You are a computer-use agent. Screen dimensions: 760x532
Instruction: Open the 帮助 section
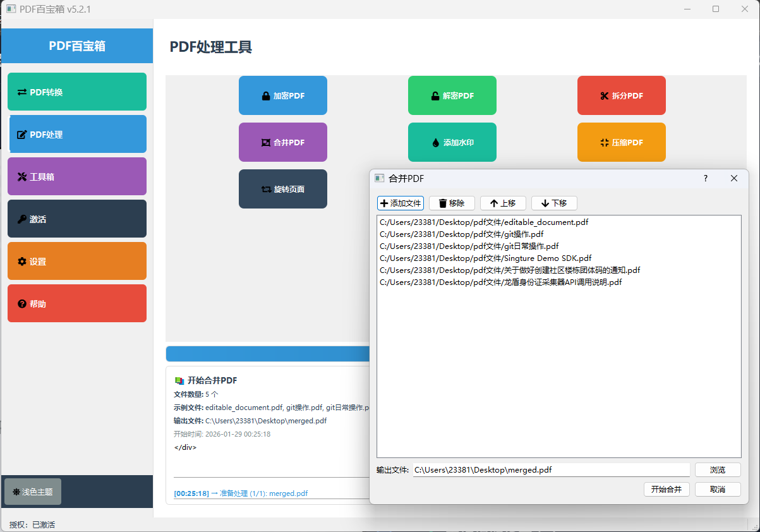76,303
